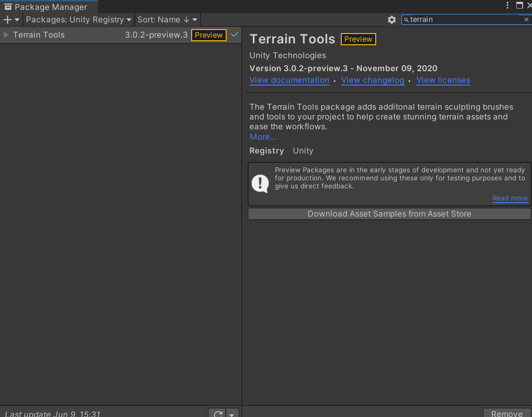Click the Unity Technologies author text
532x417 pixels.
[287, 55]
